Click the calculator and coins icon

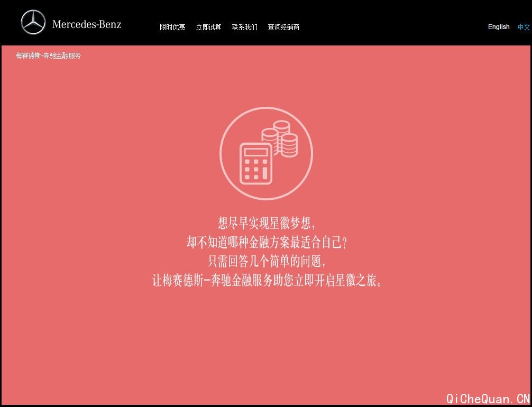[267, 153]
